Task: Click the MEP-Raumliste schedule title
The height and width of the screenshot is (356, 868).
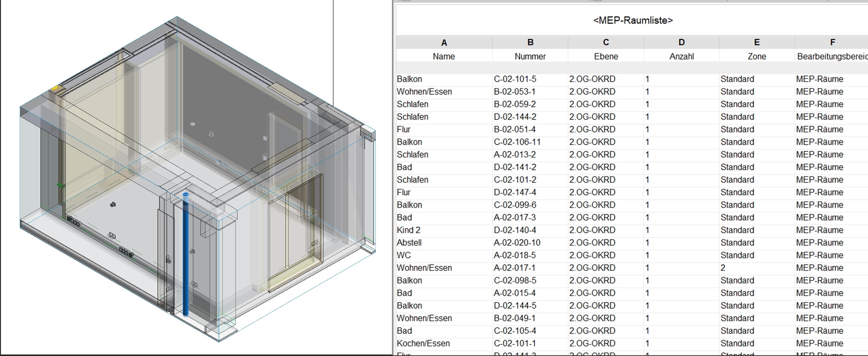Action: pyautogui.click(x=632, y=20)
